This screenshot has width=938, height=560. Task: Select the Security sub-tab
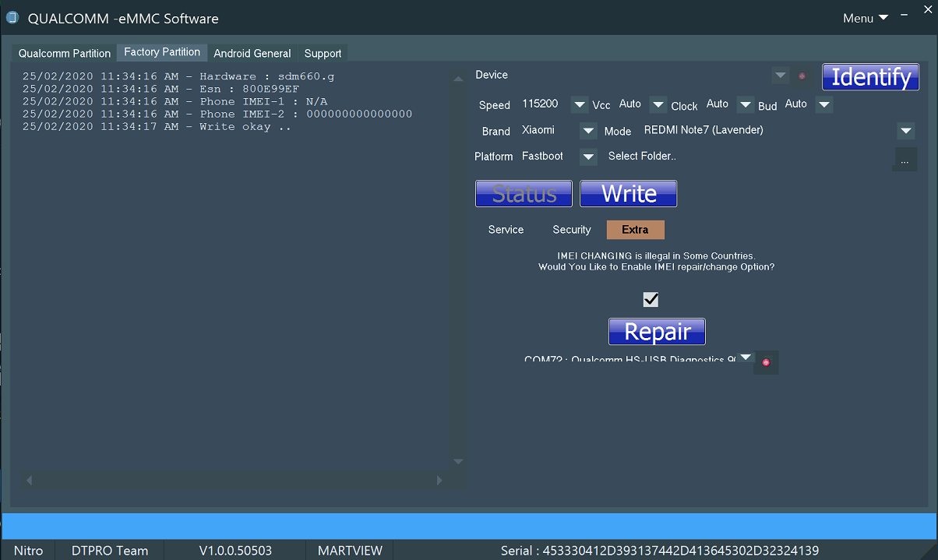click(572, 230)
